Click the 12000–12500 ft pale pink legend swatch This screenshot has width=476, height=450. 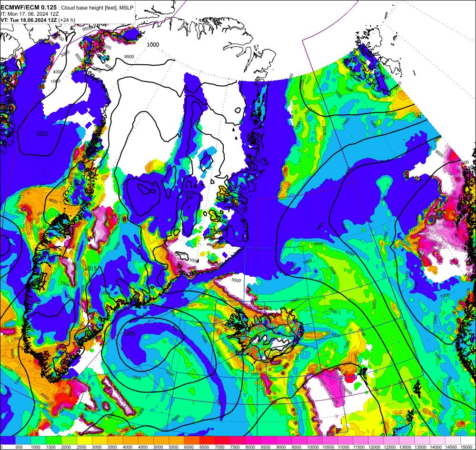(x=376, y=440)
